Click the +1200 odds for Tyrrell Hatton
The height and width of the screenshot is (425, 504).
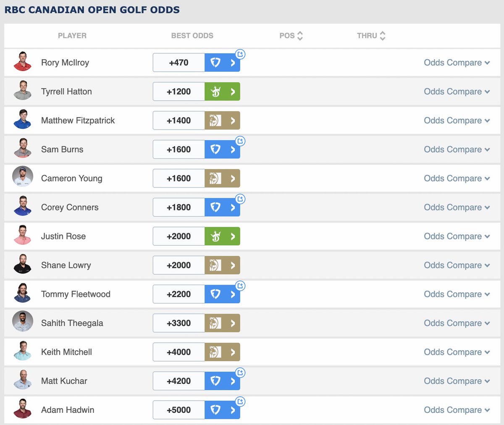(179, 92)
